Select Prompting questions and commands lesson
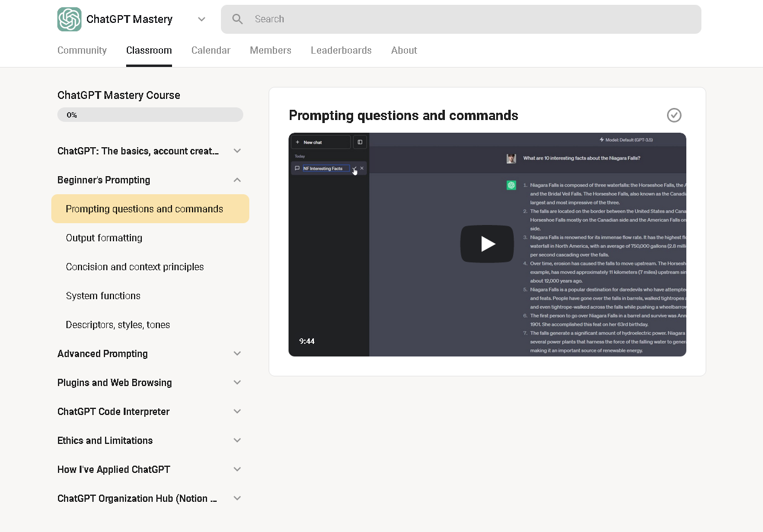Viewport: 763px width, 532px height. 150,209
